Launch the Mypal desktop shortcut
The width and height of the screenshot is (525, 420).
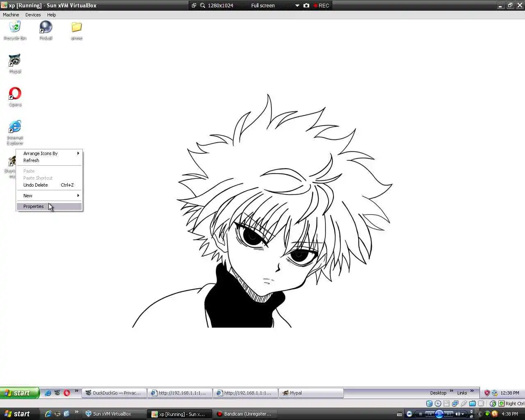(15, 64)
